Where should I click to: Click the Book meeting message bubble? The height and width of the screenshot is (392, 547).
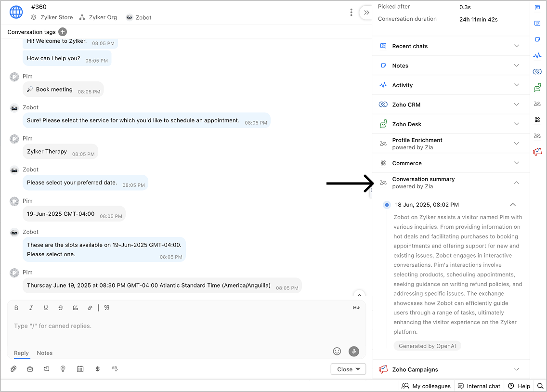pos(63,89)
